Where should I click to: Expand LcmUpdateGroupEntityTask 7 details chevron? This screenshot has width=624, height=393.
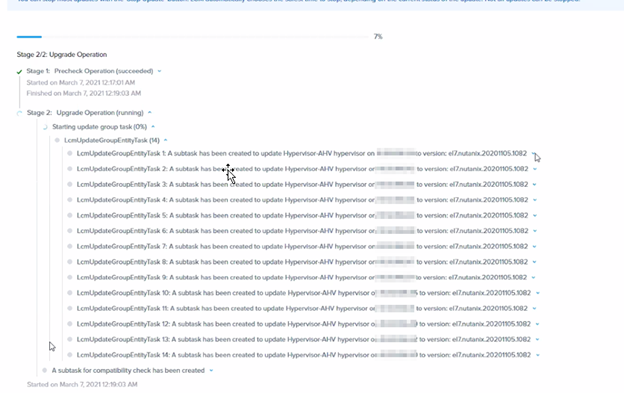534,247
